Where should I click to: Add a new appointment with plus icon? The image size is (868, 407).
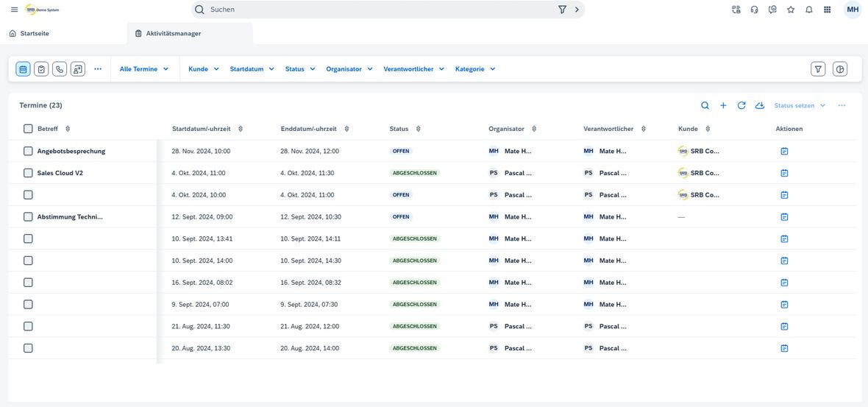tap(723, 105)
